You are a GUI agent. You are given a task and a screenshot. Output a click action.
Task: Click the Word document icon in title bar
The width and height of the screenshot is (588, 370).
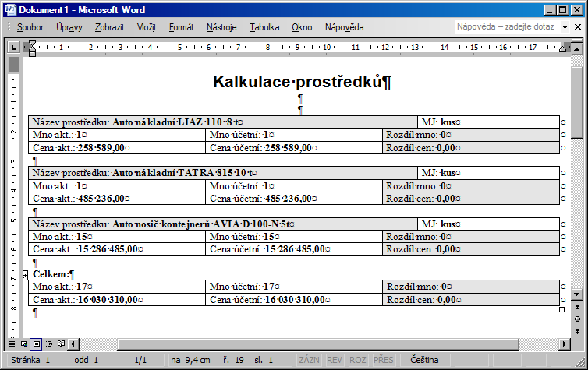pos(10,9)
